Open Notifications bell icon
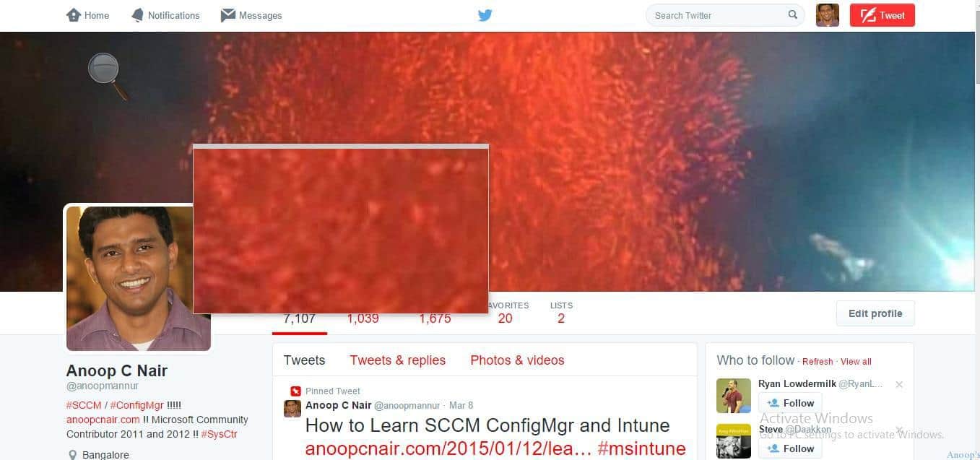The width and height of the screenshot is (980, 460). click(x=137, y=15)
